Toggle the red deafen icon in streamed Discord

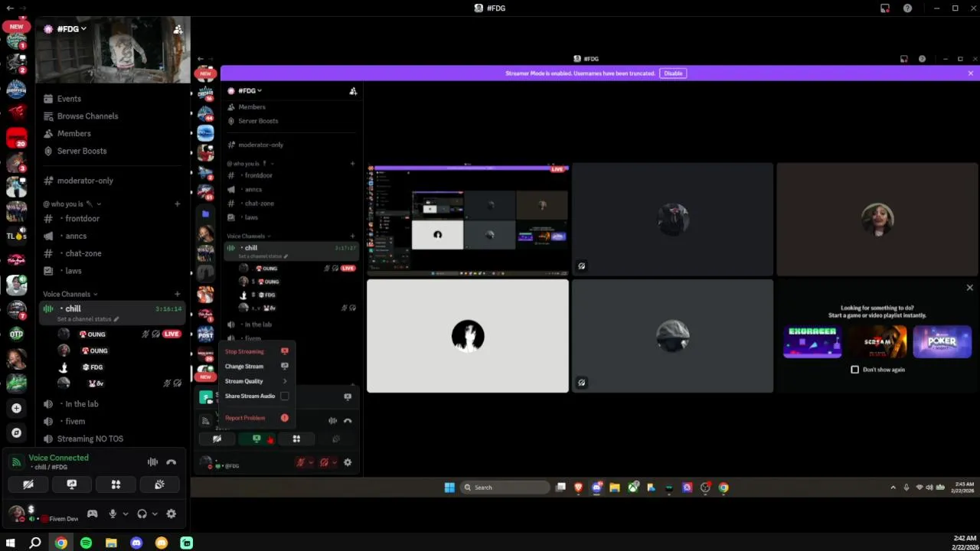[324, 462]
